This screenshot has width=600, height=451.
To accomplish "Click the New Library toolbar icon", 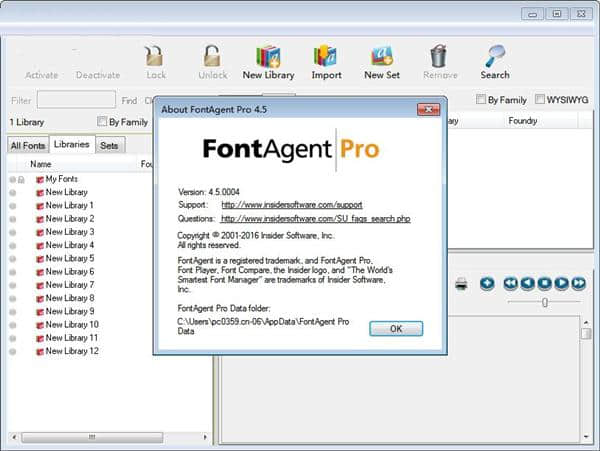I will tap(266, 57).
